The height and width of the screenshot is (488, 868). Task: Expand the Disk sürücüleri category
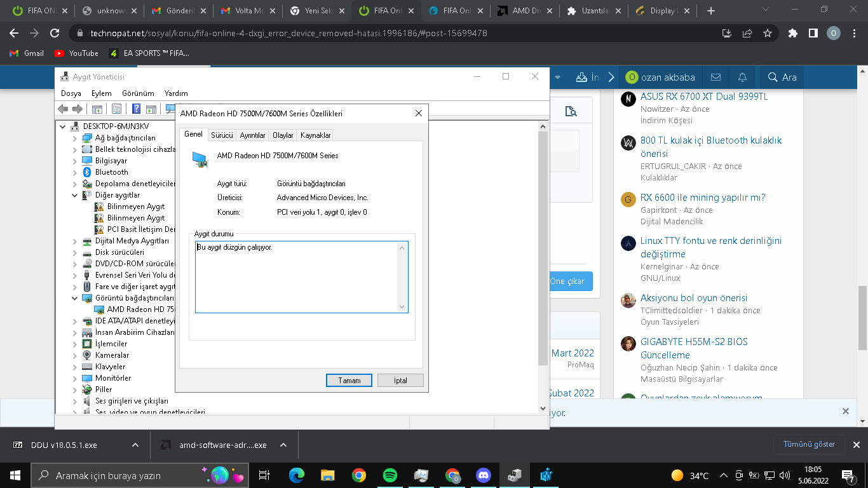tap(75, 252)
